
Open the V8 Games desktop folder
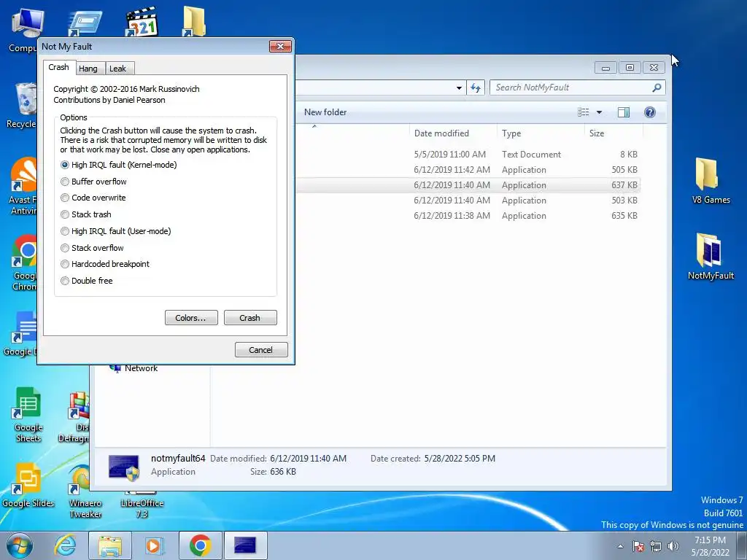[711, 181]
